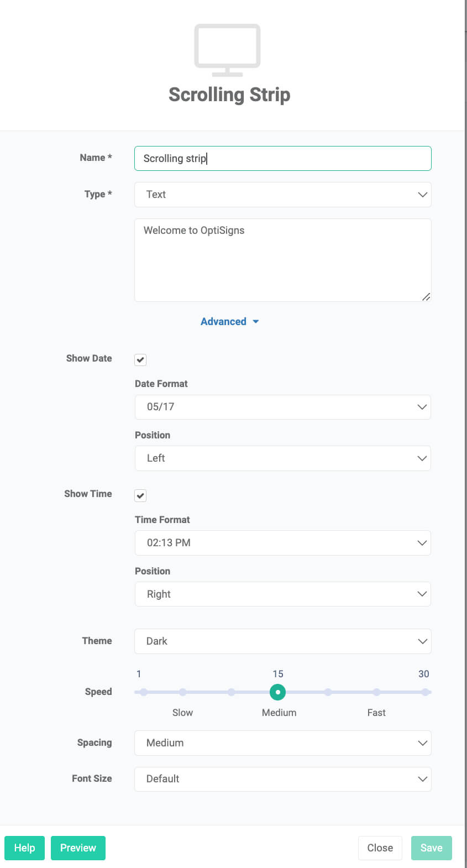The height and width of the screenshot is (868, 467).
Task: Open the Font Size dropdown
Action: pyautogui.click(x=282, y=779)
